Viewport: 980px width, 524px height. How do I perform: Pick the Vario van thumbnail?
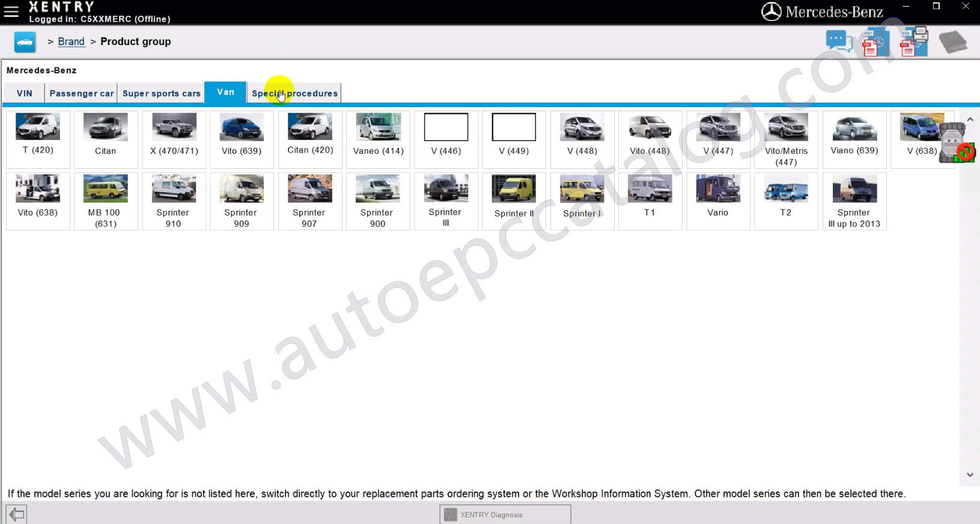pyautogui.click(x=718, y=201)
